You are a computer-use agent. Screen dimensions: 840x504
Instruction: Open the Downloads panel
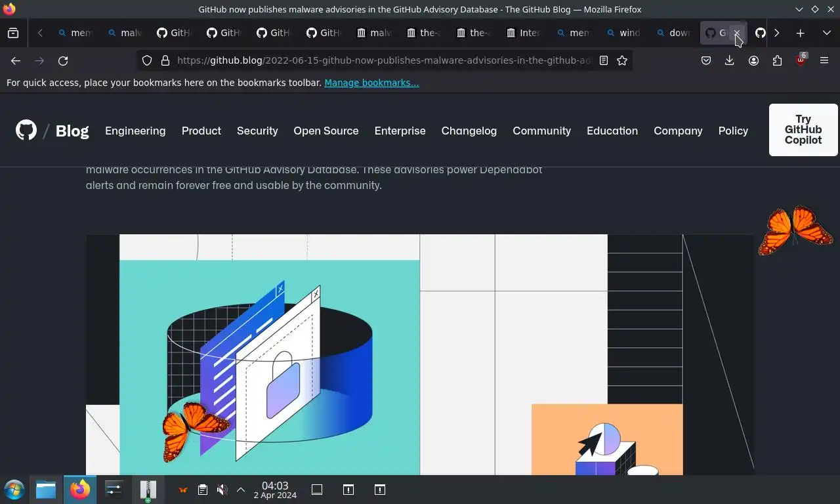coord(729,60)
